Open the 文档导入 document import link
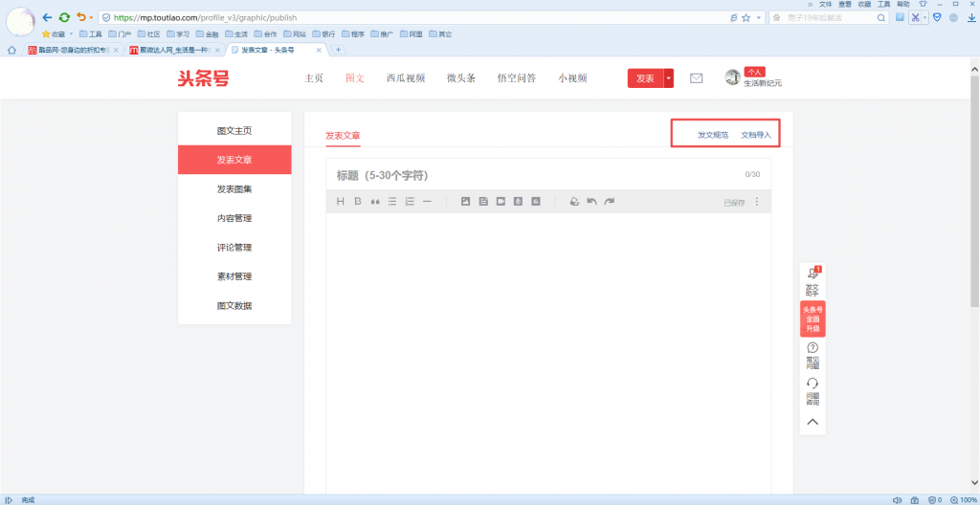The width and height of the screenshot is (980, 505). (756, 135)
